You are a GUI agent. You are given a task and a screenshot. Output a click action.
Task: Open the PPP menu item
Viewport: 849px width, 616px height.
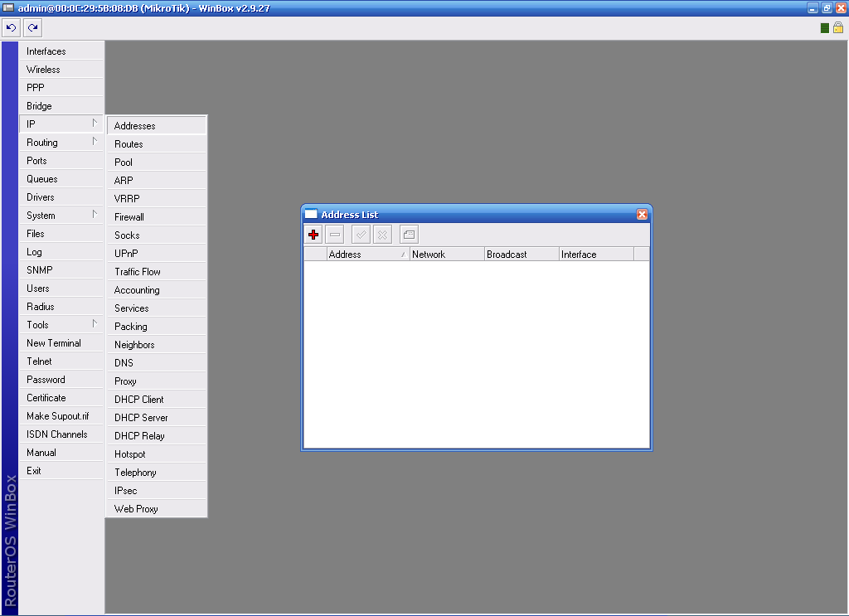(x=61, y=88)
